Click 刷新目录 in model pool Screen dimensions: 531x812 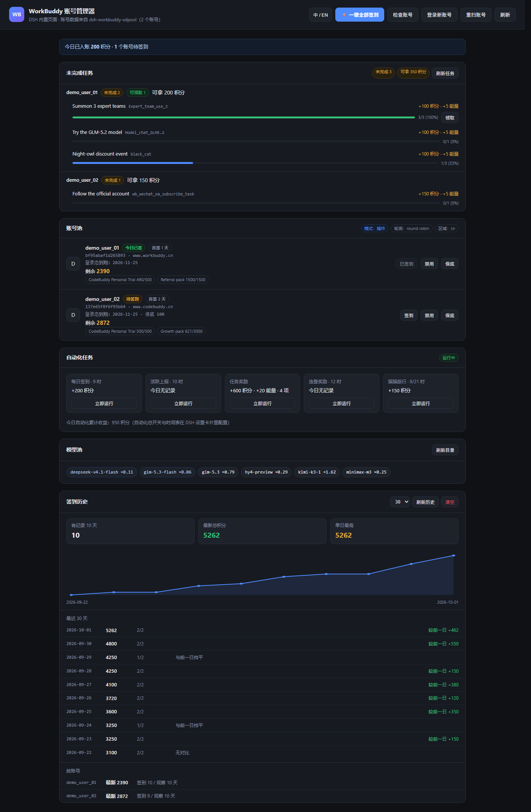[445, 450]
